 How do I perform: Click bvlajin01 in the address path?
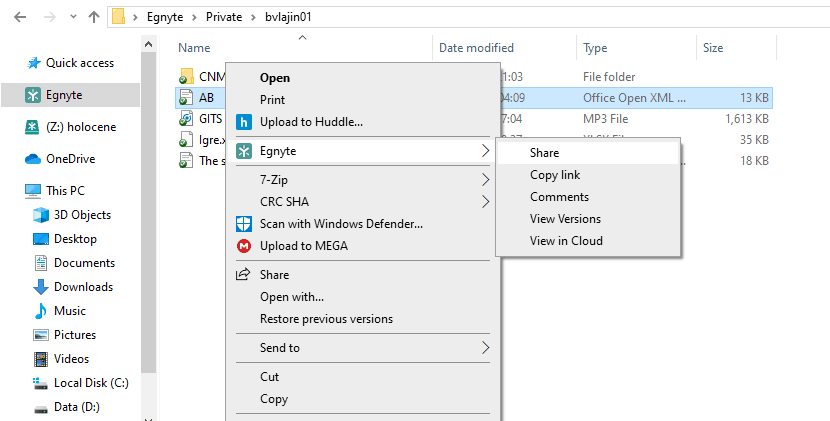(x=288, y=17)
